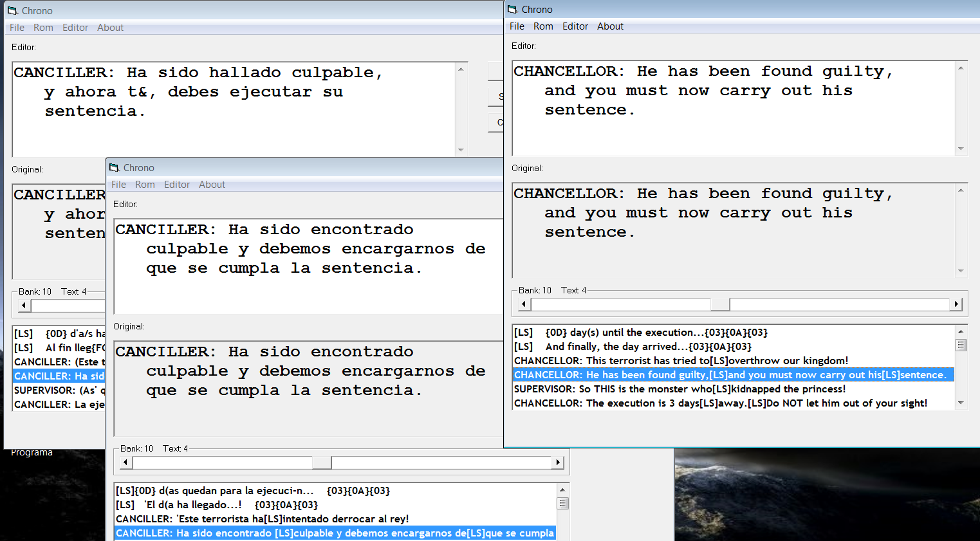Viewport: 980px width, 541px height.
Task: Click scrollbar thumb of the Spanish 'ejecuci-n' list
Action: point(562,503)
